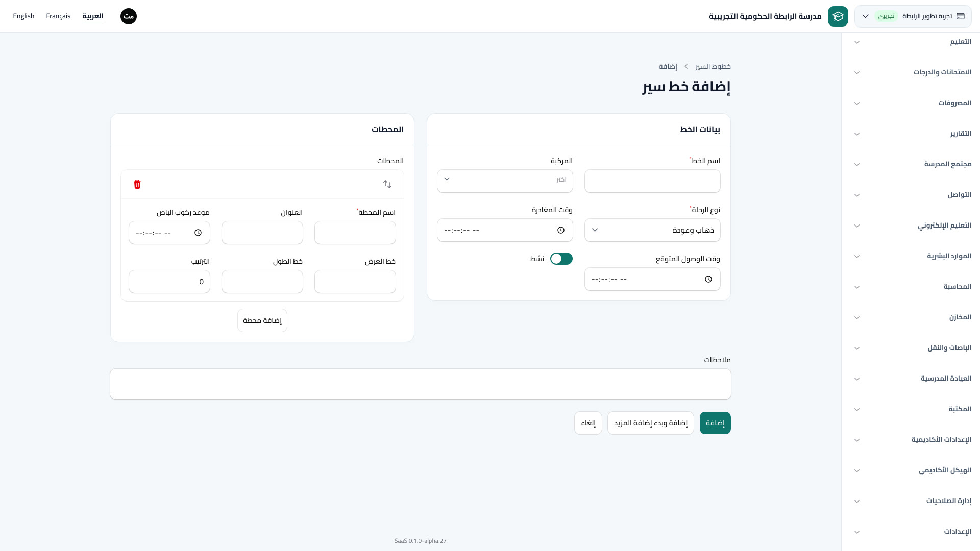This screenshot has width=980, height=551.
Task: Click the card icon beside تجربة تطوير الرابطة
Action: coord(961,16)
